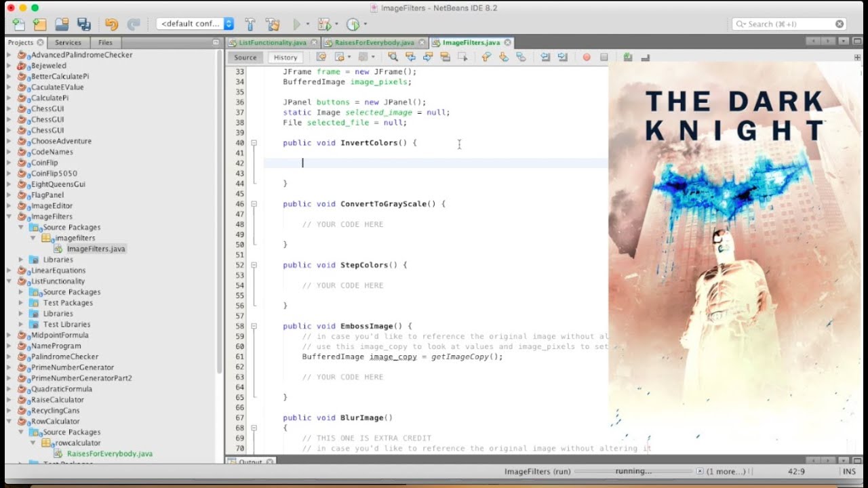Click the Shift Line Right icon

[x=562, y=58]
